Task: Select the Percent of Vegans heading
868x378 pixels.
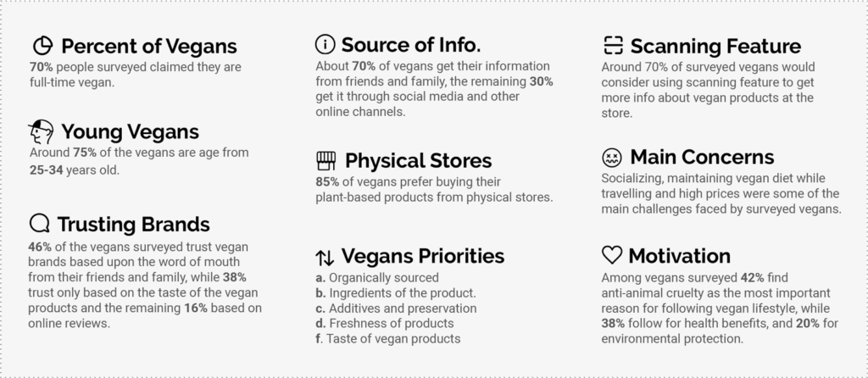Action: tap(149, 46)
